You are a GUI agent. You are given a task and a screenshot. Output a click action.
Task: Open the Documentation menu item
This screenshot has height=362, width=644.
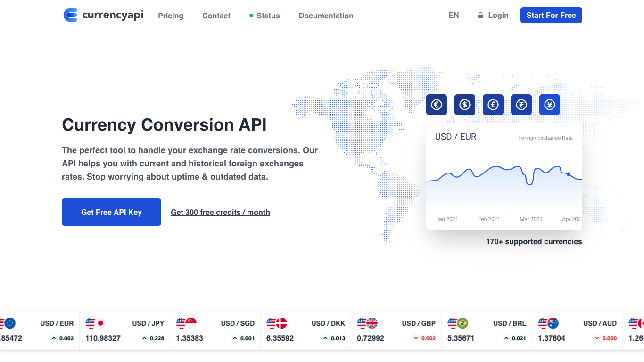[x=326, y=16]
